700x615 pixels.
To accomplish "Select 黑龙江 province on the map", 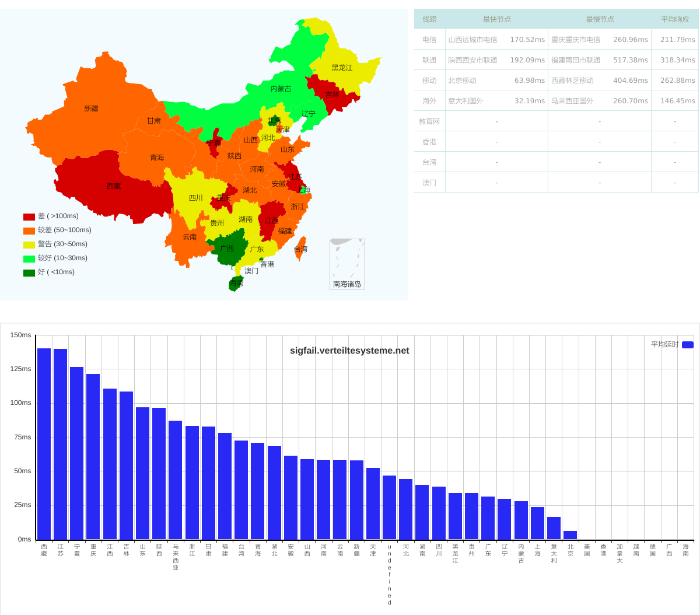I will (x=342, y=68).
